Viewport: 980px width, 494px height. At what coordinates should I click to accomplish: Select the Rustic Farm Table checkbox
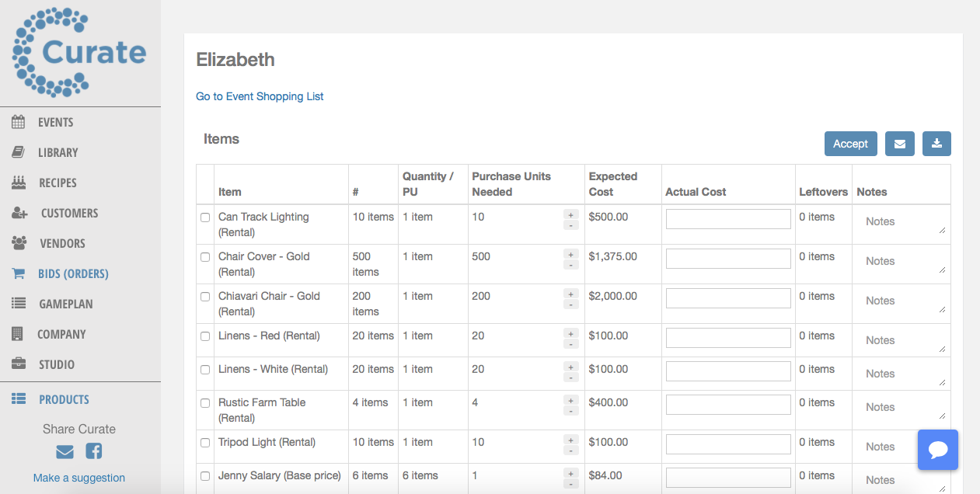(x=205, y=403)
